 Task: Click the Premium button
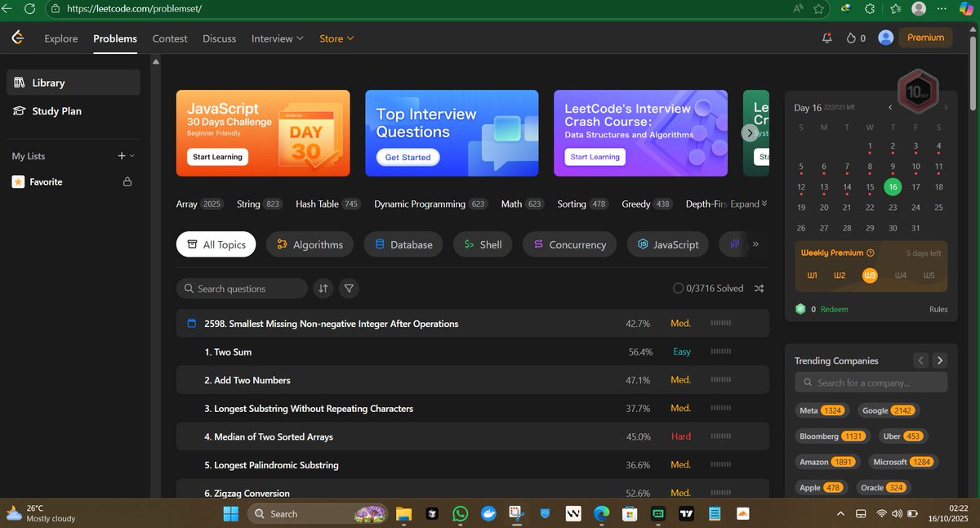(x=925, y=38)
